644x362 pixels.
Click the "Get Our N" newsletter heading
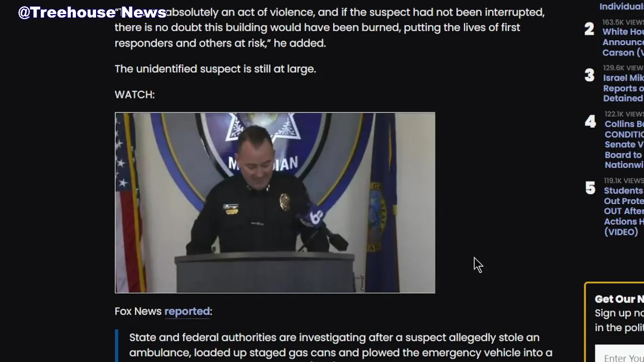tap(619, 299)
